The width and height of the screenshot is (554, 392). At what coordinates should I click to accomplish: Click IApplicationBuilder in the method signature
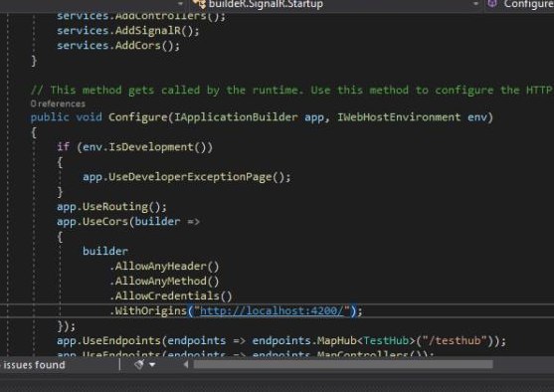click(236, 117)
